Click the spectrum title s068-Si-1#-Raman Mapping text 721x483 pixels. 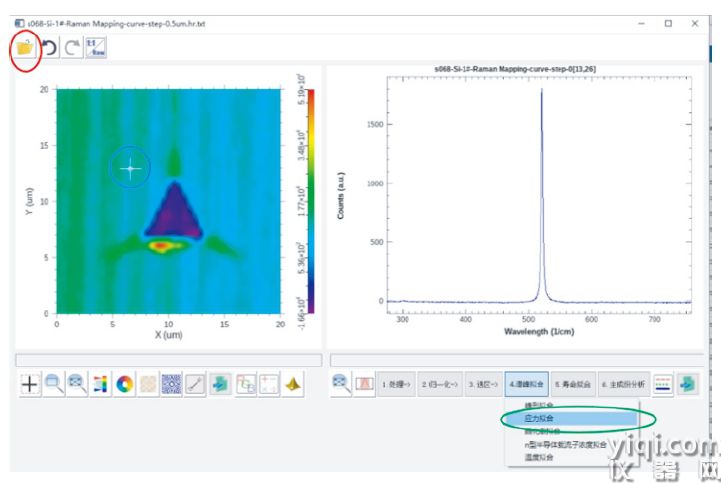point(515,69)
